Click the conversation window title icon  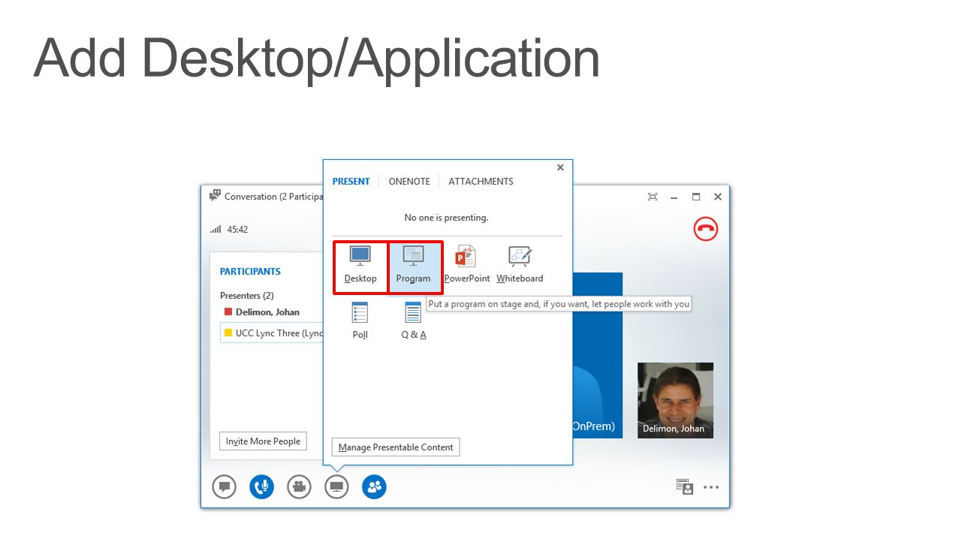215,196
